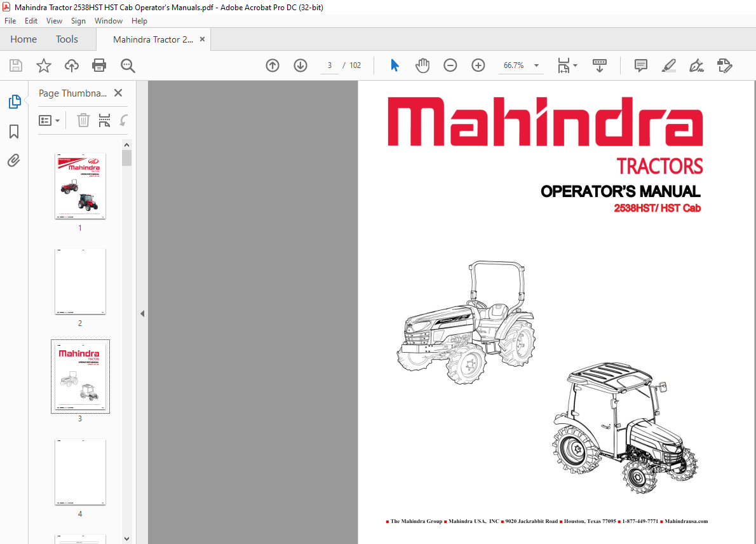
Task: Select page 4 blank thumbnail
Action: click(x=80, y=472)
